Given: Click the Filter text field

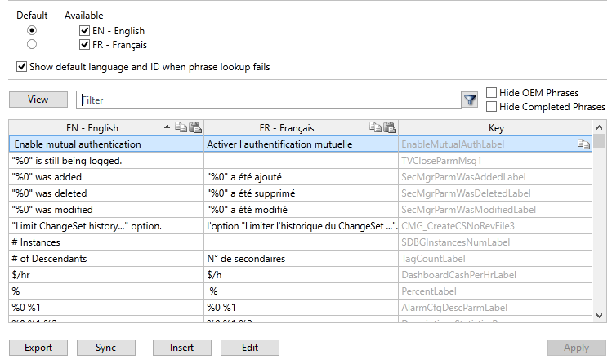Looking at the screenshot, I should 268,100.
